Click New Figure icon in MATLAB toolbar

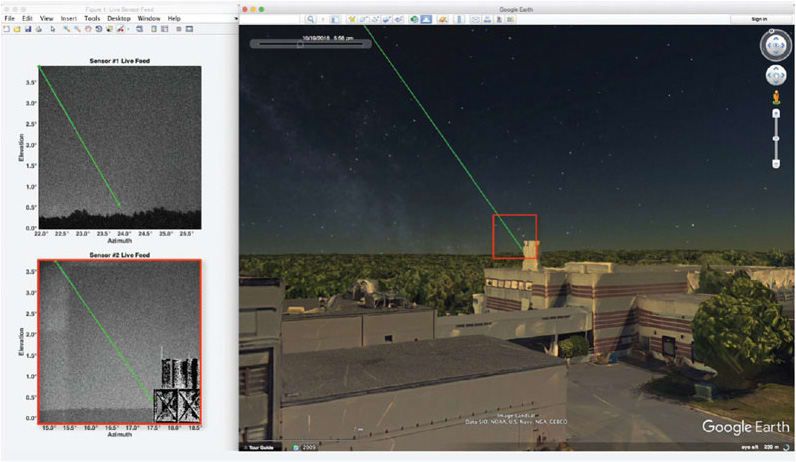coord(6,29)
